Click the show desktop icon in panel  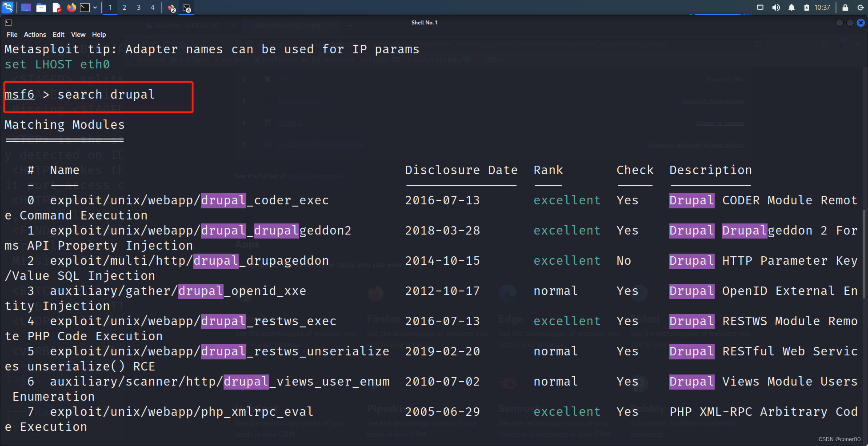tap(26, 8)
